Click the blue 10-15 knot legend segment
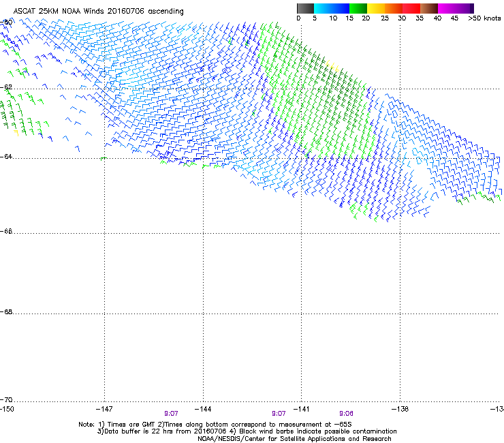This screenshot has width=504, height=443. (341, 8)
